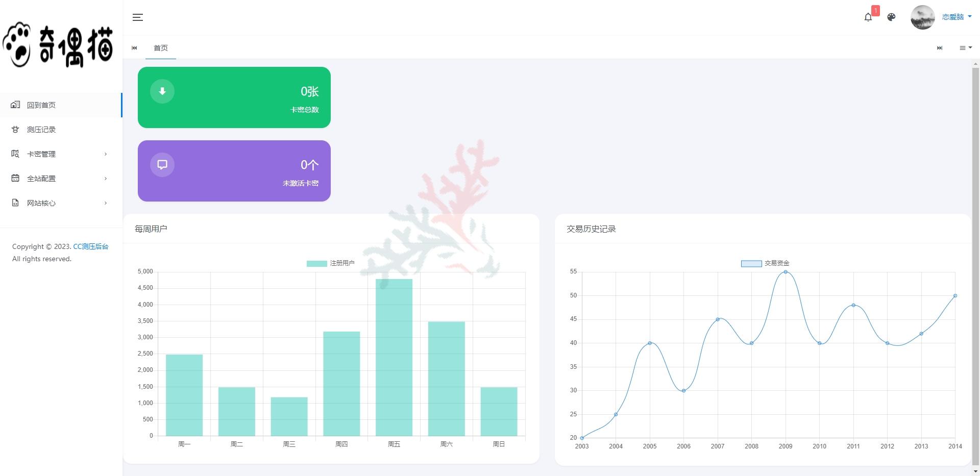
Task: Open the theme palette icon
Action: [891, 17]
